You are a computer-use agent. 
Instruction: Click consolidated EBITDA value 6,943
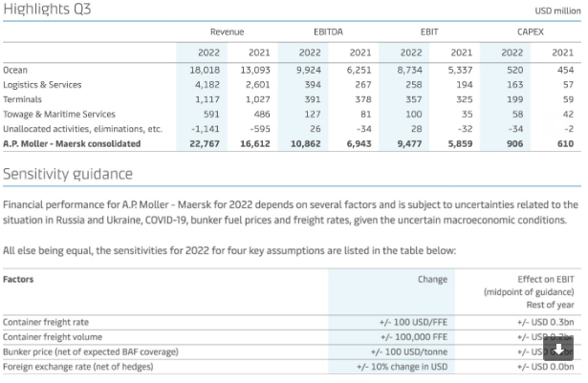[x=359, y=143]
